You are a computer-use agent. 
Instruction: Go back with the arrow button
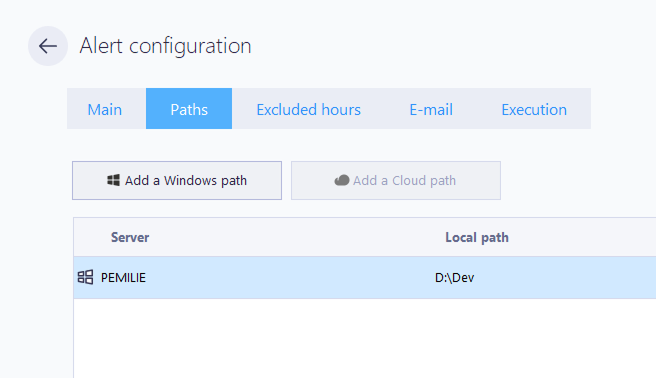coord(48,46)
